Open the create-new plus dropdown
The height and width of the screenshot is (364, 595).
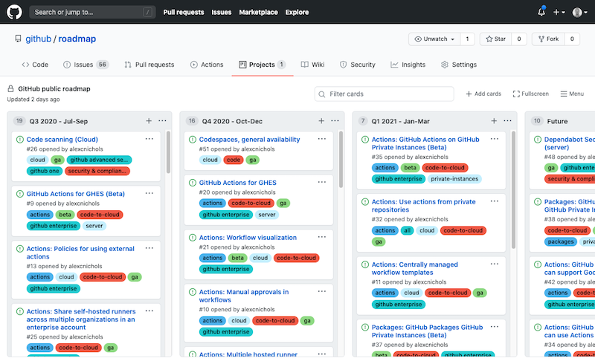click(x=559, y=12)
